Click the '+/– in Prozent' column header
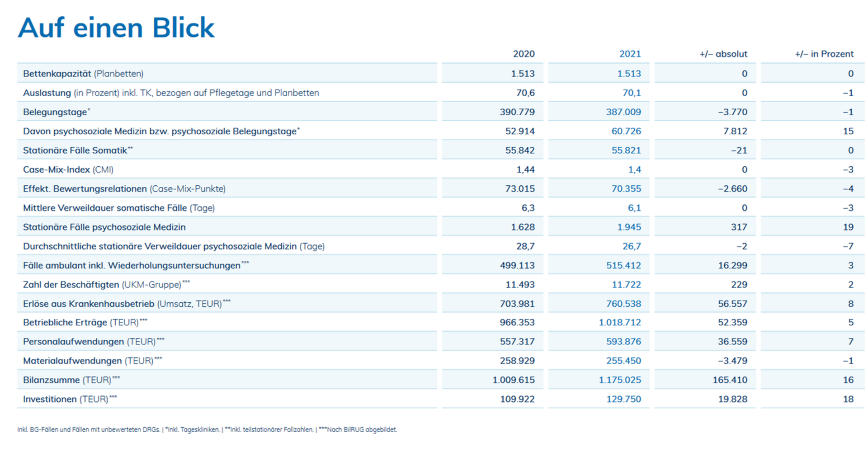868x451 pixels. [x=824, y=54]
